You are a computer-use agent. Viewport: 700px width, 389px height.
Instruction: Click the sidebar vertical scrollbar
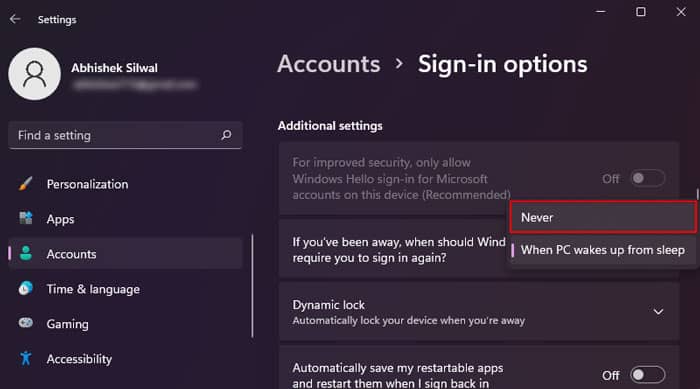(x=252, y=286)
